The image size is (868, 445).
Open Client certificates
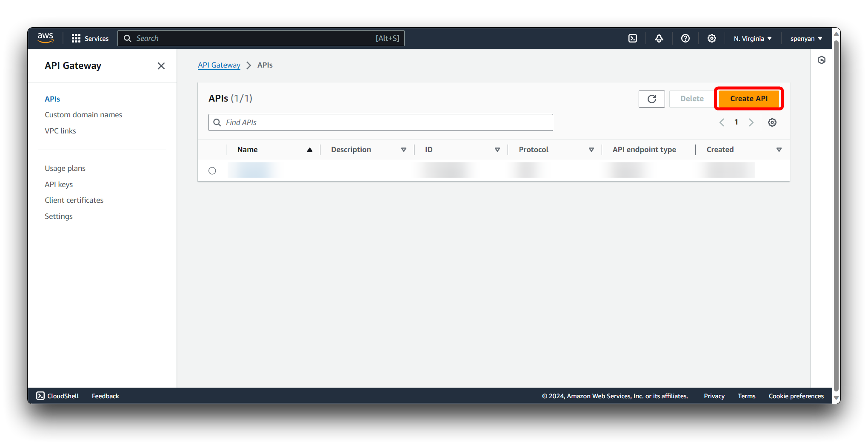click(x=74, y=200)
